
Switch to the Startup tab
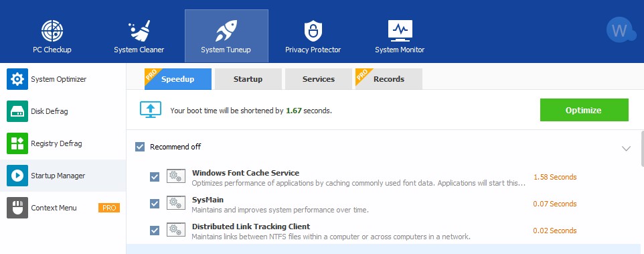click(x=248, y=79)
